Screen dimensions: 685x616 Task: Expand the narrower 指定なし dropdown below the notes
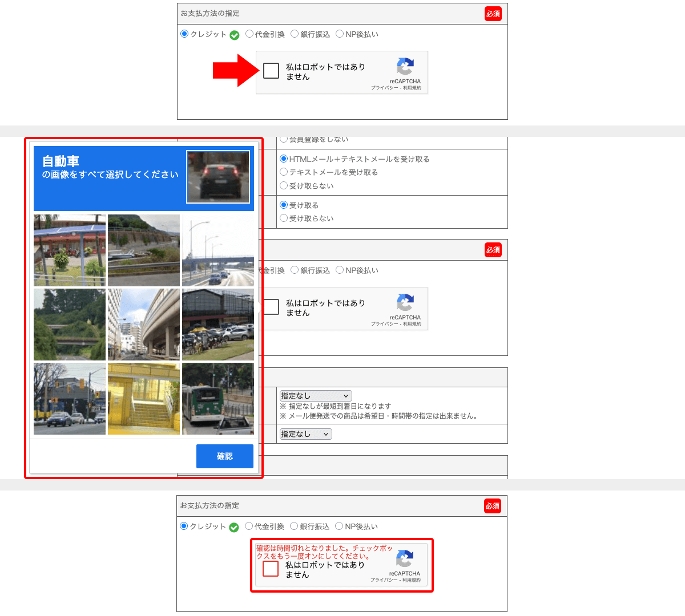pos(305,434)
